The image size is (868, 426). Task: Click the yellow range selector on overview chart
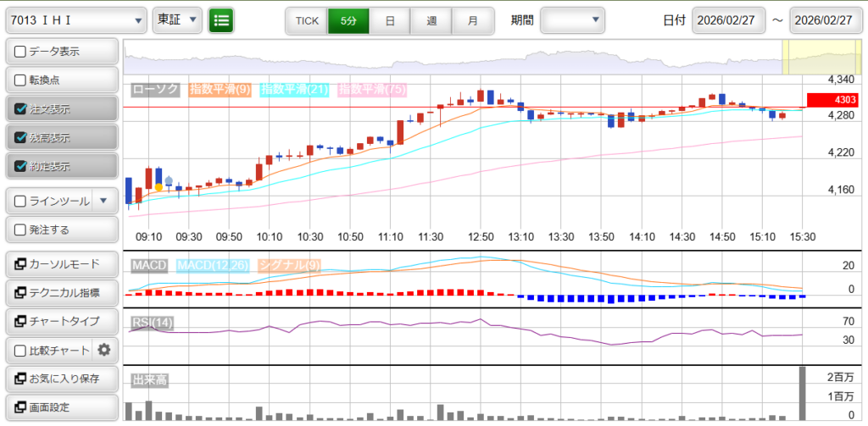point(797,57)
